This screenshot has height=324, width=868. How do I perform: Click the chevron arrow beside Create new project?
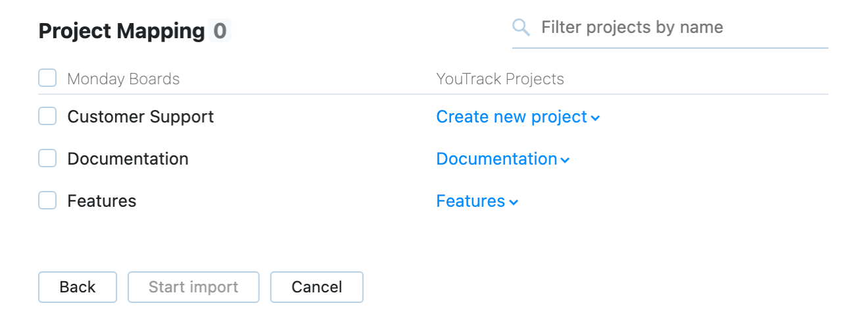(595, 119)
